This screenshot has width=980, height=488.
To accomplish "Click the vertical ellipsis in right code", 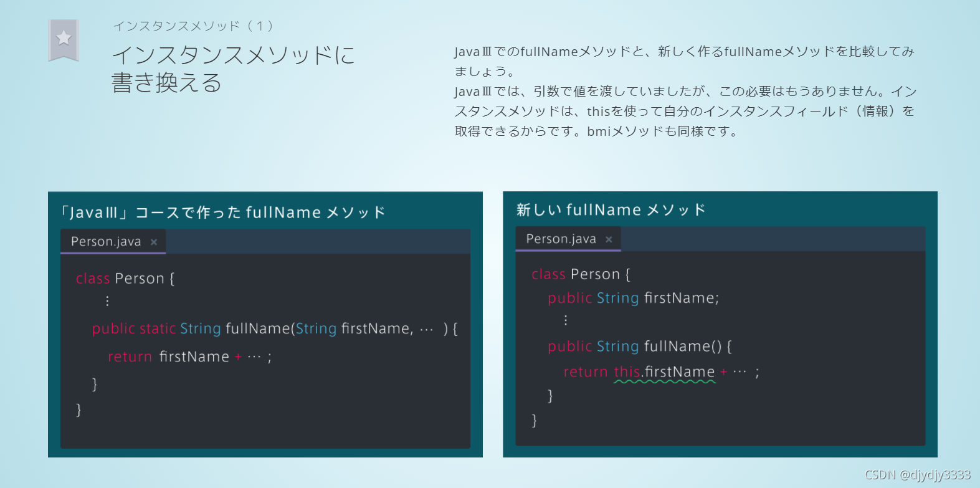I will pos(565,320).
